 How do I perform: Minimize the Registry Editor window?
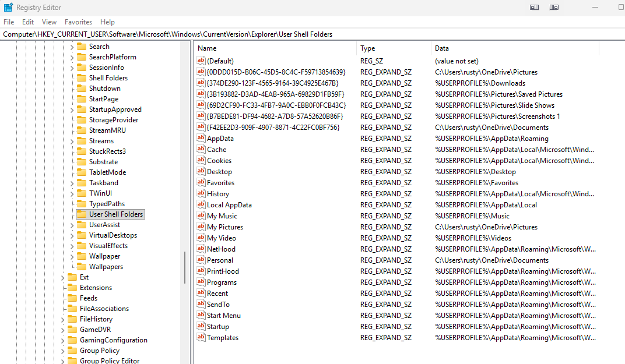point(595,7)
